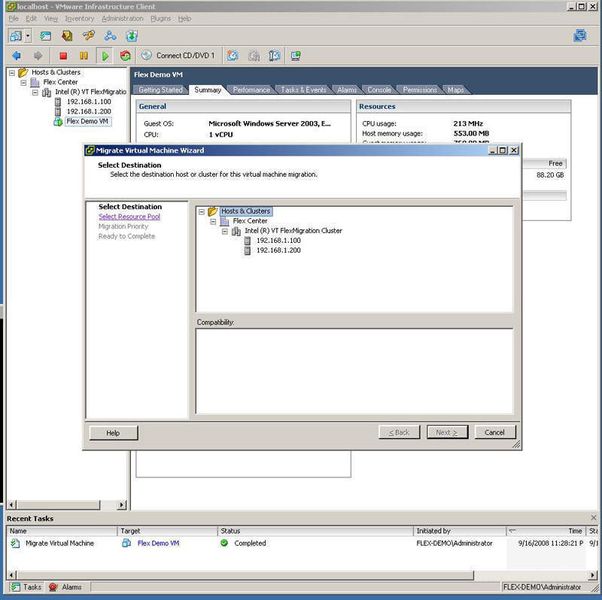The width and height of the screenshot is (602, 600).
Task: Go back with the blue arrow
Action: [x=17, y=56]
